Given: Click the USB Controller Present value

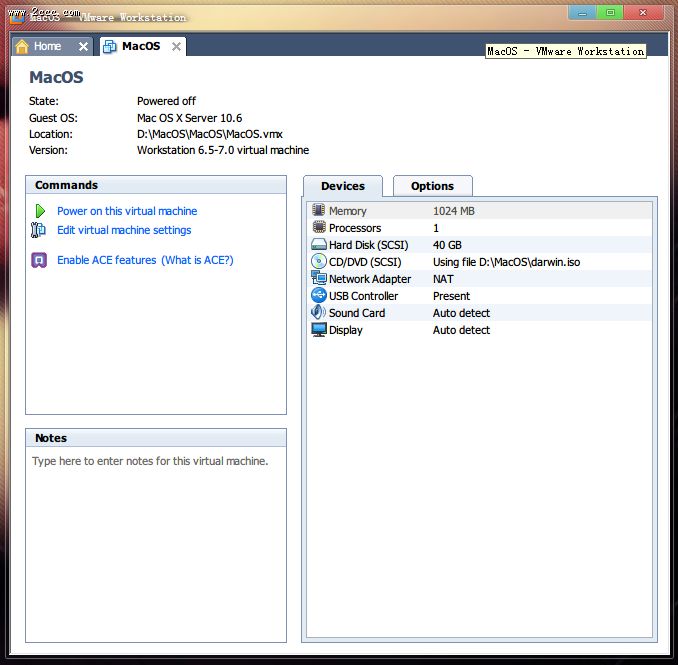Looking at the screenshot, I should [451, 296].
